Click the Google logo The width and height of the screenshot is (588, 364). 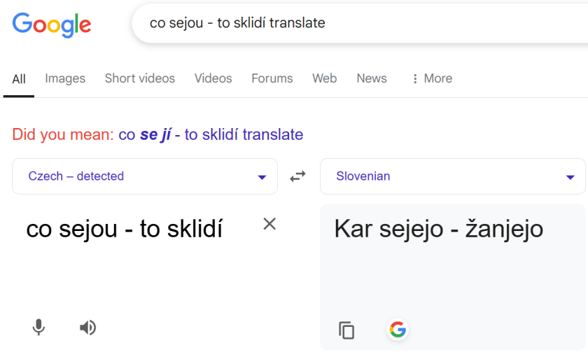point(52,24)
